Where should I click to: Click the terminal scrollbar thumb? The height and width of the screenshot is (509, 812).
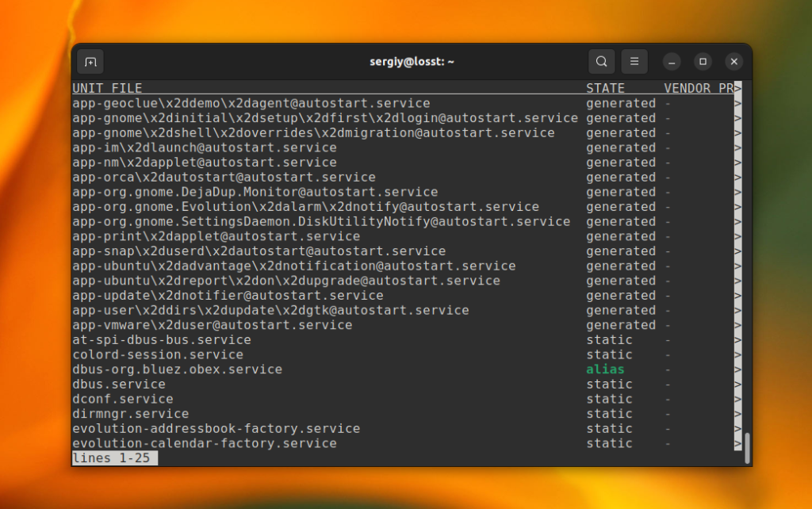click(x=747, y=447)
